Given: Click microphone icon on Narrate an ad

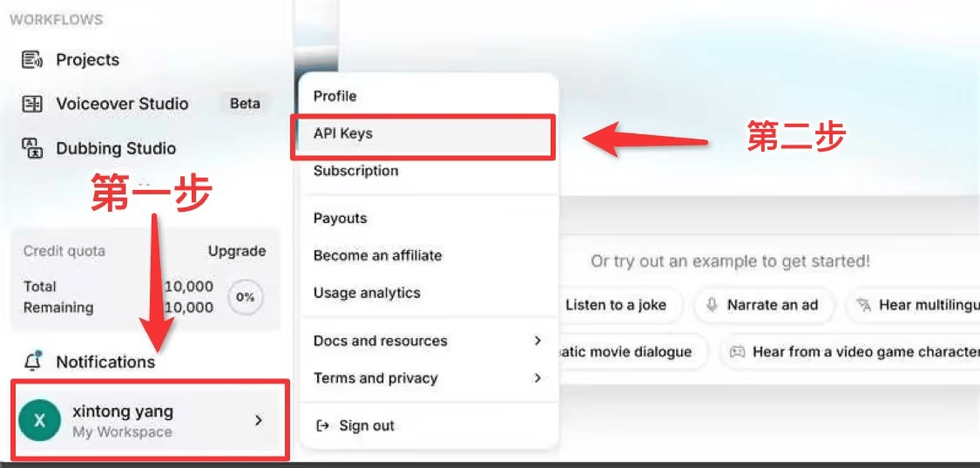Looking at the screenshot, I should [x=712, y=305].
